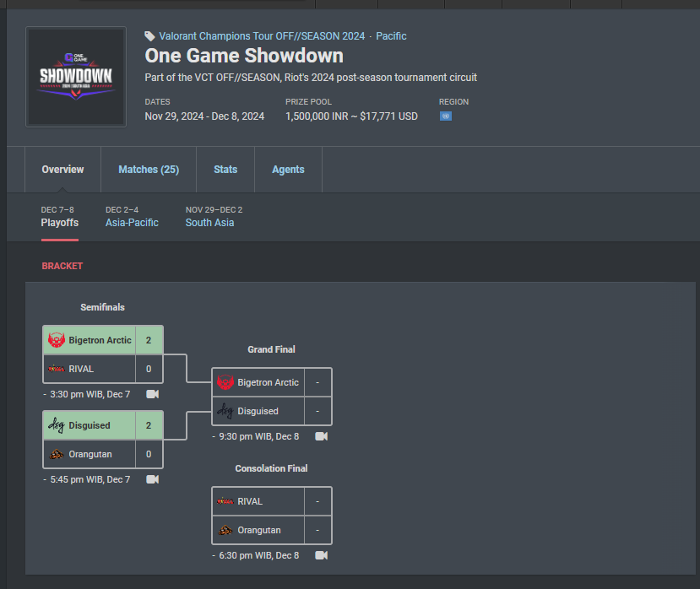This screenshot has width=700, height=589.
Task: Open Orangutan row in semifinals
Action: (103, 454)
